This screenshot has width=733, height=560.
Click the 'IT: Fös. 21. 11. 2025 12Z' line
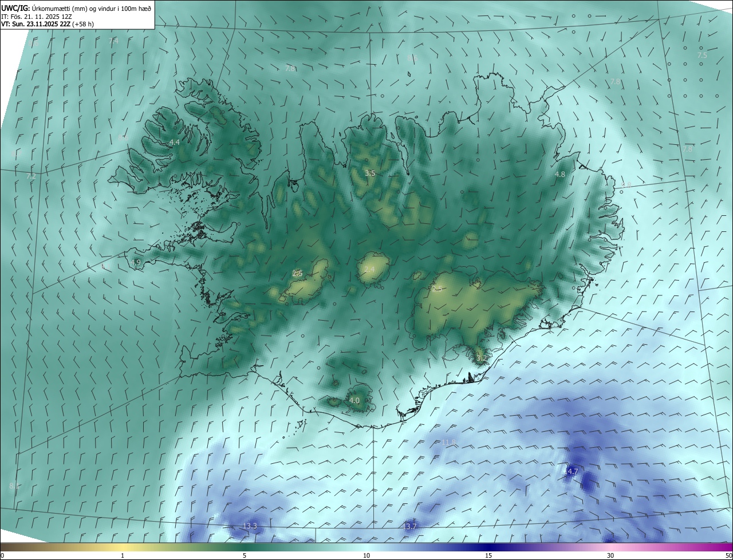click(36, 16)
